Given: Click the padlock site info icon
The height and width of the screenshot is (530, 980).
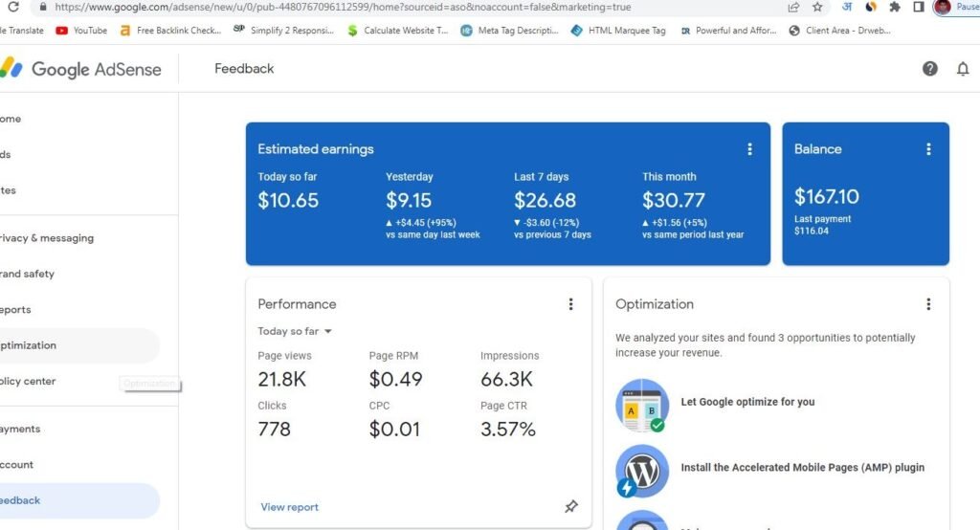Looking at the screenshot, I should click(x=42, y=7).
